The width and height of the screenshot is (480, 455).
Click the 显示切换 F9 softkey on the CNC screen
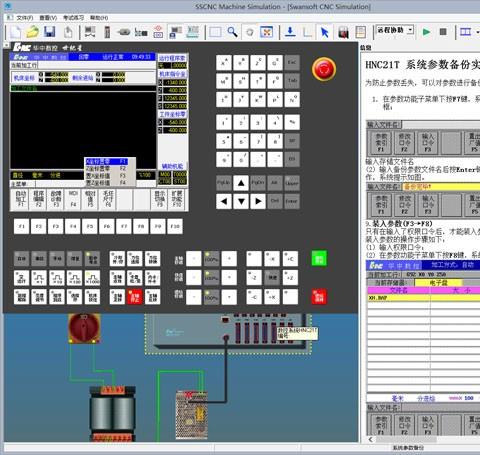pos(160,199)
